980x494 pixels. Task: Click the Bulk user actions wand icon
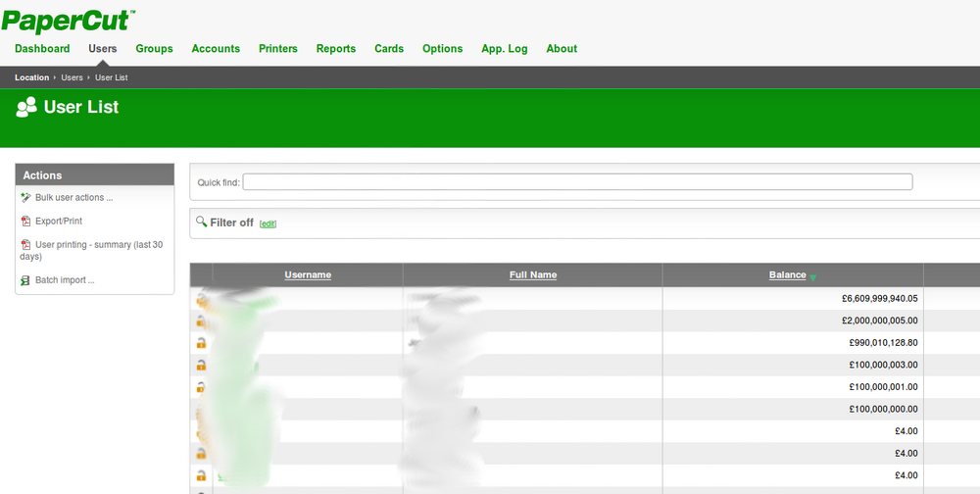(x=25, y=198)
